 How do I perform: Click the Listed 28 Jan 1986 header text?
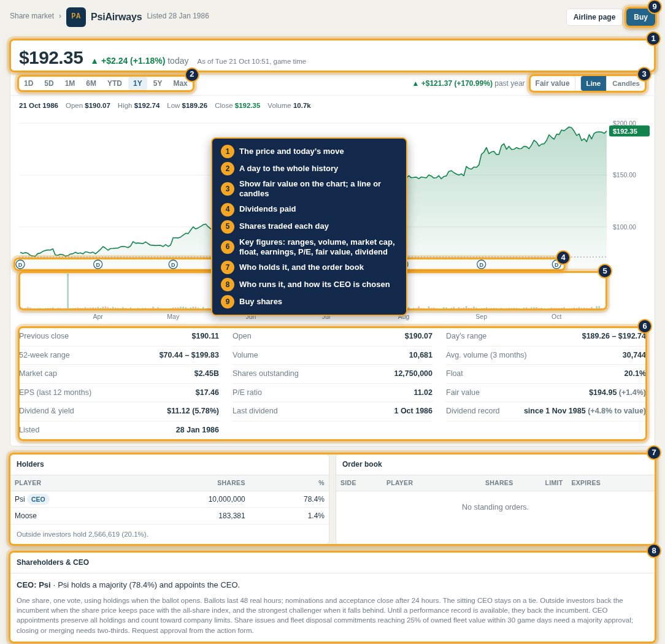178,16
